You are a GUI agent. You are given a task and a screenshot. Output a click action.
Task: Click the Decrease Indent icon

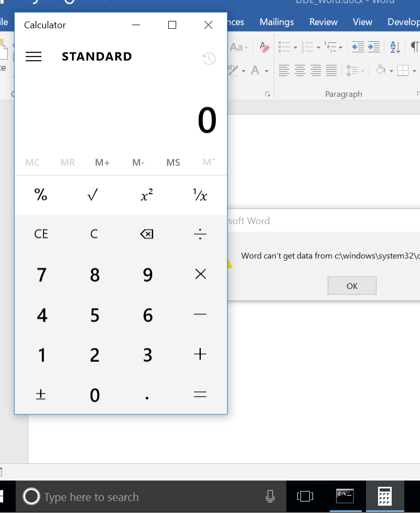tap(358, 47)
